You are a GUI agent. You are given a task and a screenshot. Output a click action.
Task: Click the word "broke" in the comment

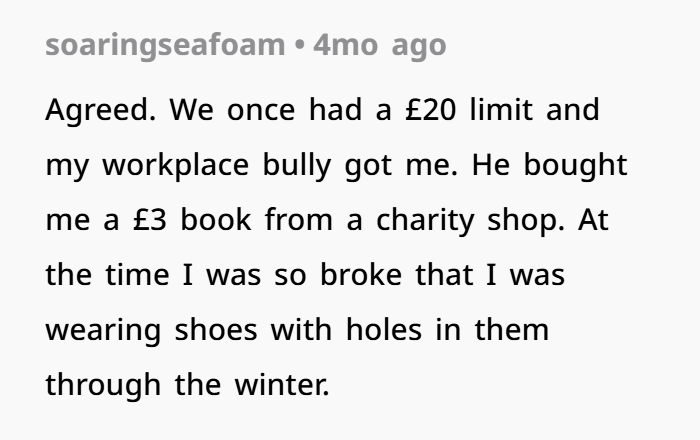pyautogui.click(x=361, y=275)
